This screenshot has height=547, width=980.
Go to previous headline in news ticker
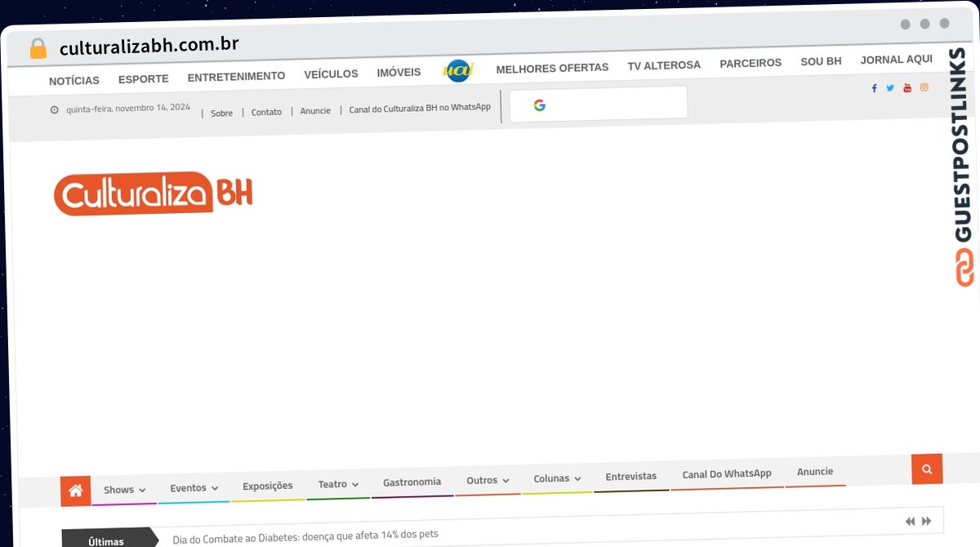[x=910, y=521]
